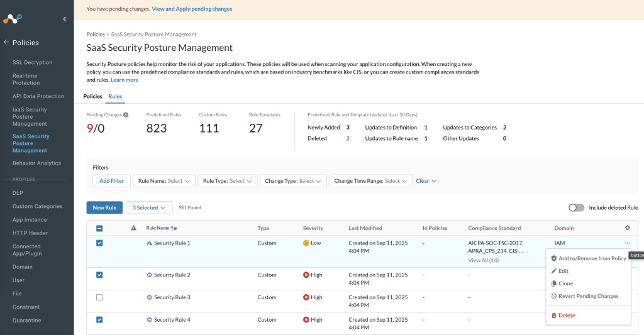
Task: Choose Revert Pending Changes menu item
Action: tap(589, 296)
